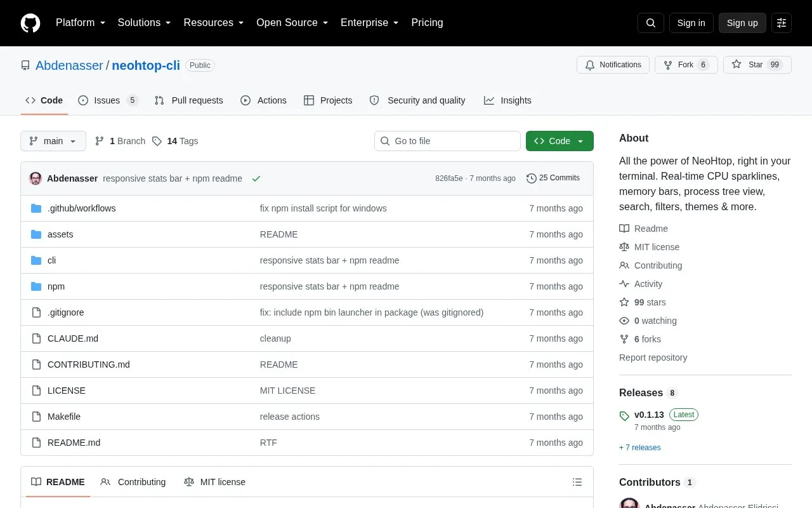812x508 pixels.
Task: Click the npm folder icon
Action: coord(36,286)
